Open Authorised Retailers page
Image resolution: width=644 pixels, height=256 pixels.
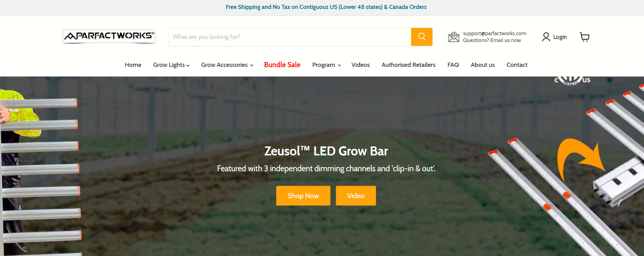tap(408, 65)
